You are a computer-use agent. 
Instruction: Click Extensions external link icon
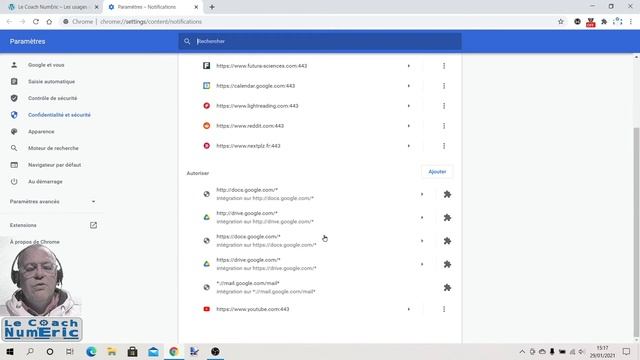pos(93,225)
